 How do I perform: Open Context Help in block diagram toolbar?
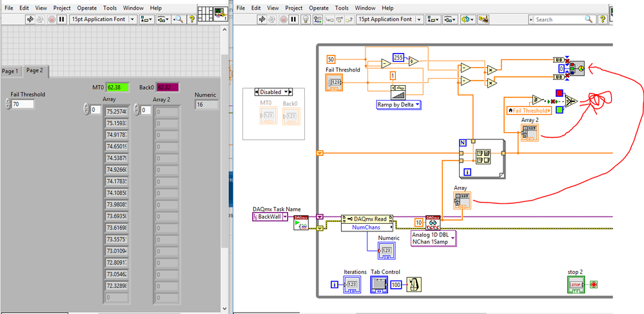(x=603, y=19)
